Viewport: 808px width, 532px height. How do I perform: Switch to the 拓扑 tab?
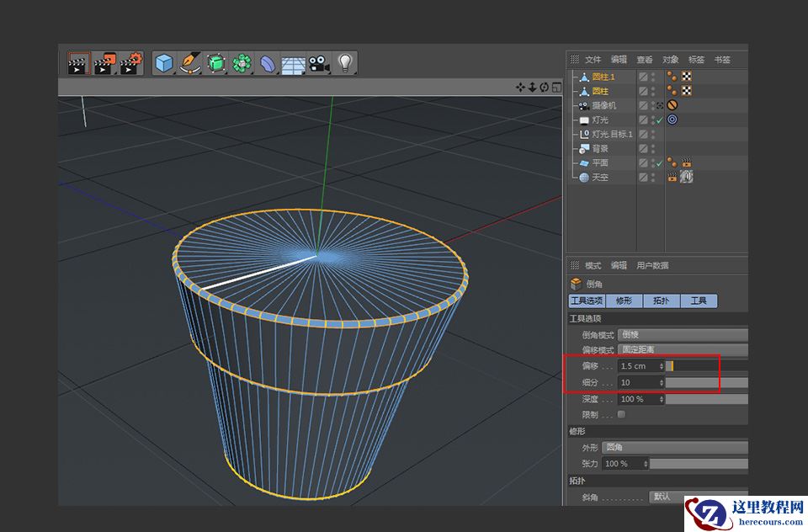point(660,301)
